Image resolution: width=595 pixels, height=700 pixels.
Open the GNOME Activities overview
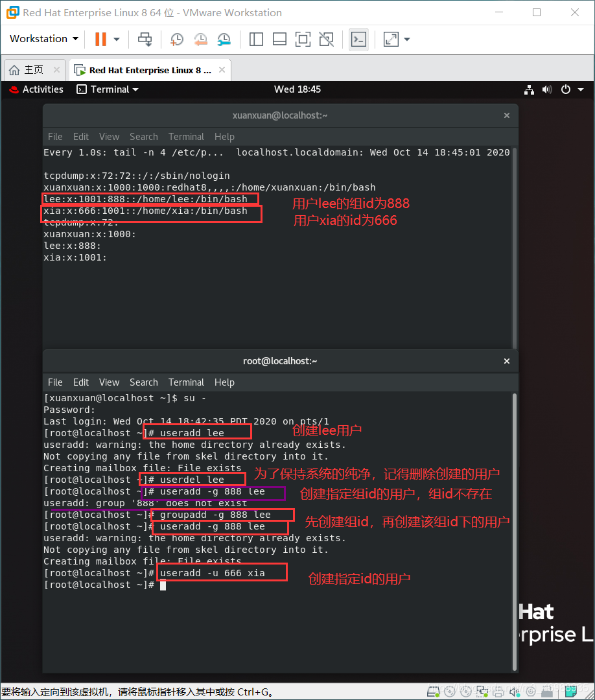tap(36, 89)
